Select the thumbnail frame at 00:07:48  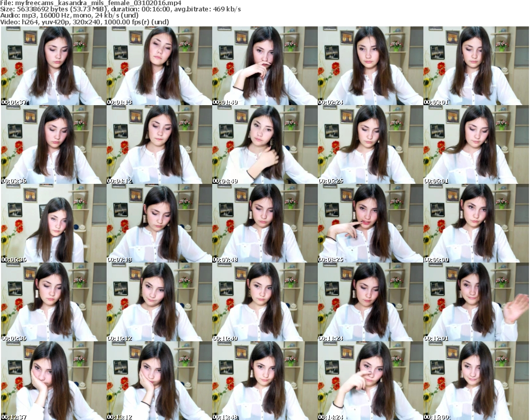[264, 224]
